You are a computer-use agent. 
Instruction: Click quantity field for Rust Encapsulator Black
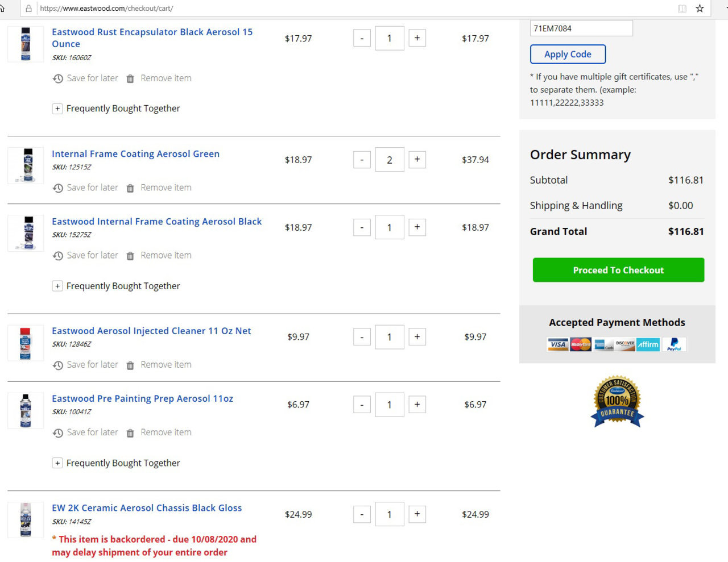tap(390, 38)
